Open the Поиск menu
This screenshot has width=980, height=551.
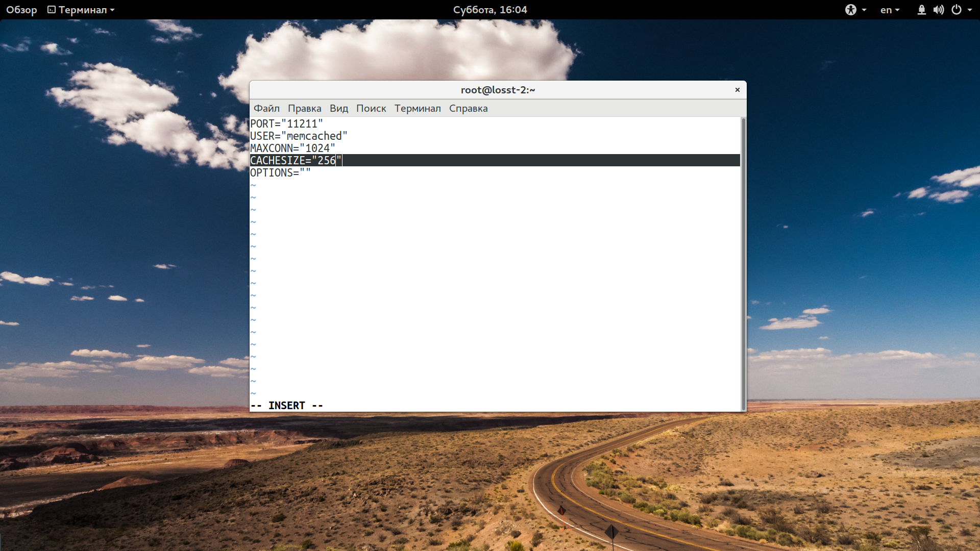[371, 108]
